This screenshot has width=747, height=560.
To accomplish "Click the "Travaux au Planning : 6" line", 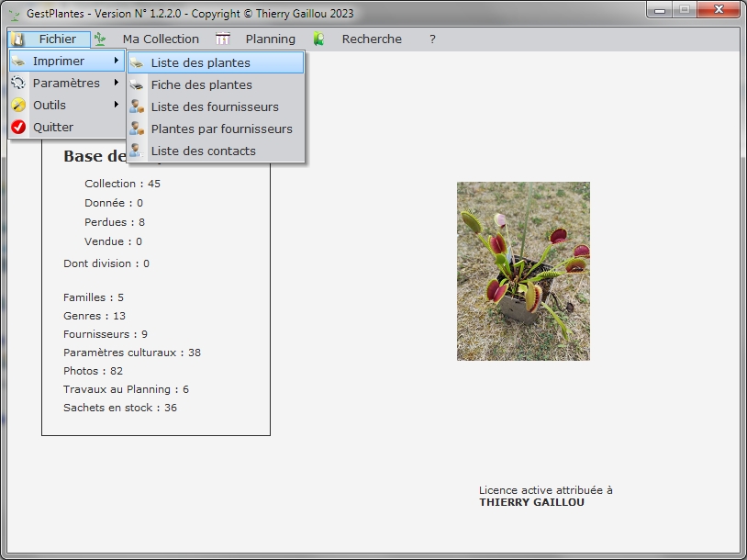I will tap(126, 389).
